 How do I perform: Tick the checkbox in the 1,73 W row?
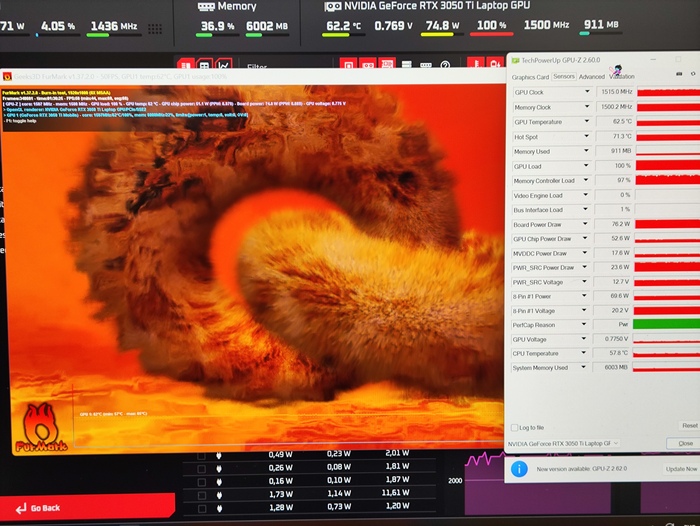point(201,495)
